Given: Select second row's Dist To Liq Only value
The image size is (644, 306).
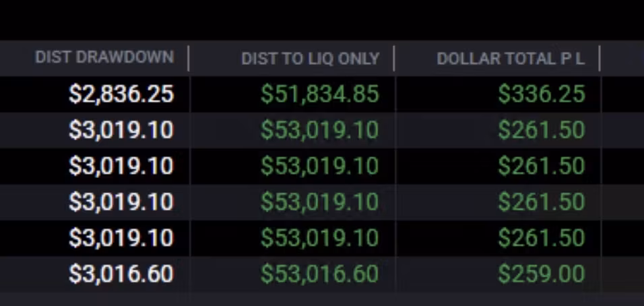Looking at the screenshot, I should tap(319, 130).
